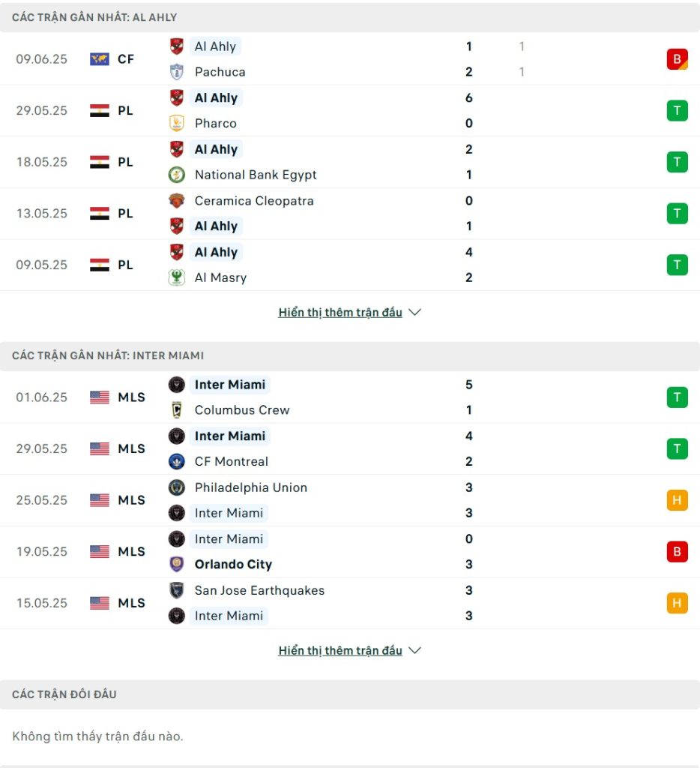Viewport: 700px width, 768px height.
Task: Click the Al Masry green crest
Action: point(177,277)
